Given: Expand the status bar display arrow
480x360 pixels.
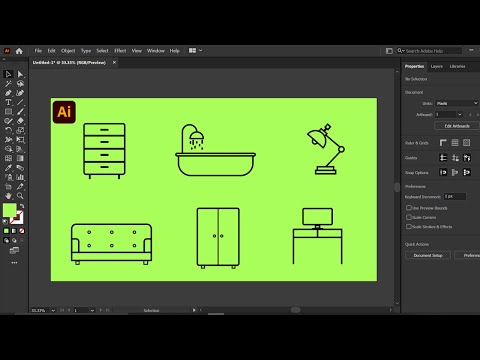Looking at the screenshot, I should (x=194, y=310).
